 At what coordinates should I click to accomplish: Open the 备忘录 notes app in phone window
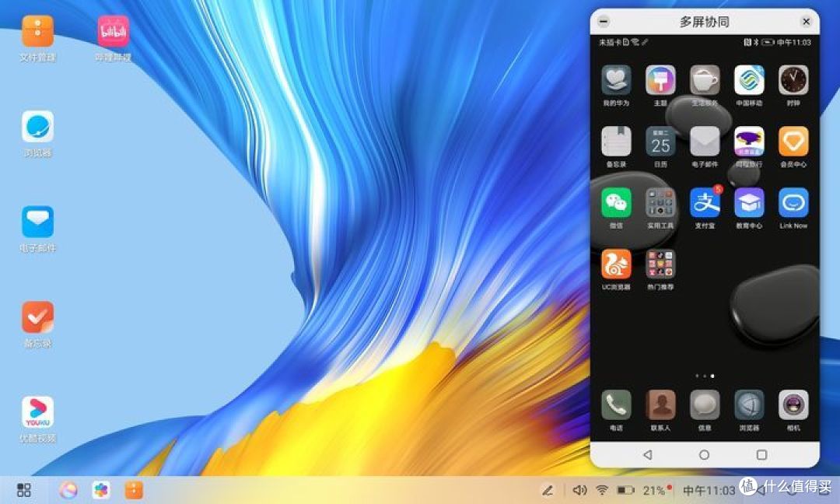[x=616, y=142]
